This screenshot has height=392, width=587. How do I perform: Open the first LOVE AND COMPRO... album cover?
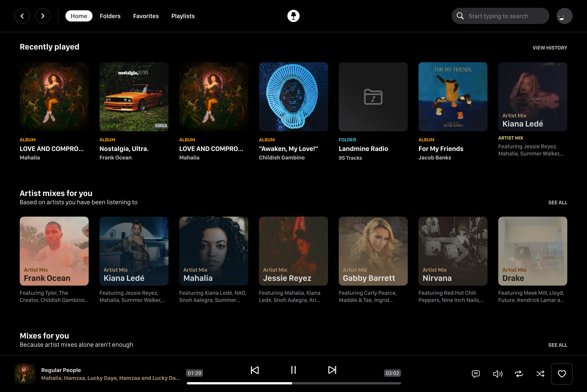(x=54, y=97)
